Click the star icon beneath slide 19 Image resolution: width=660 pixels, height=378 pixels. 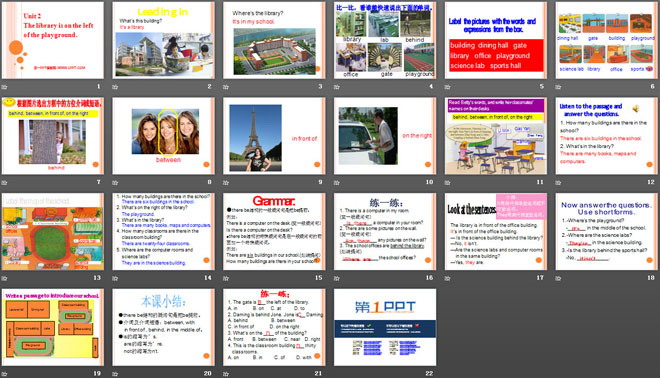pyautogui.click(x=4, y=374)
